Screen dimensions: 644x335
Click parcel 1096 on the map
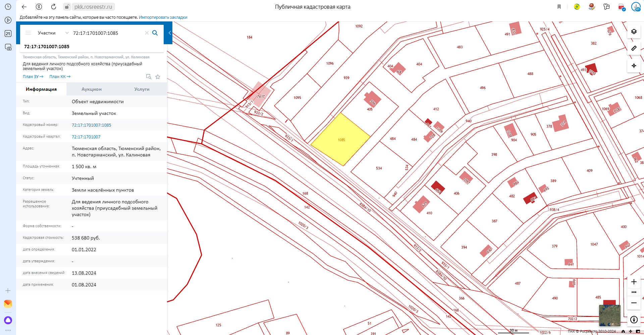click(330, 63)
